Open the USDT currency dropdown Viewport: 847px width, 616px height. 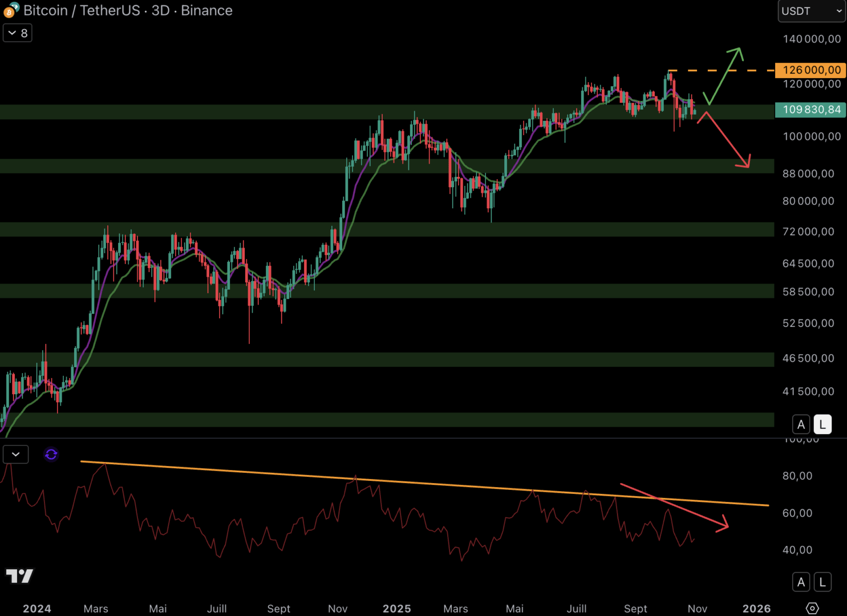point(811,11)
